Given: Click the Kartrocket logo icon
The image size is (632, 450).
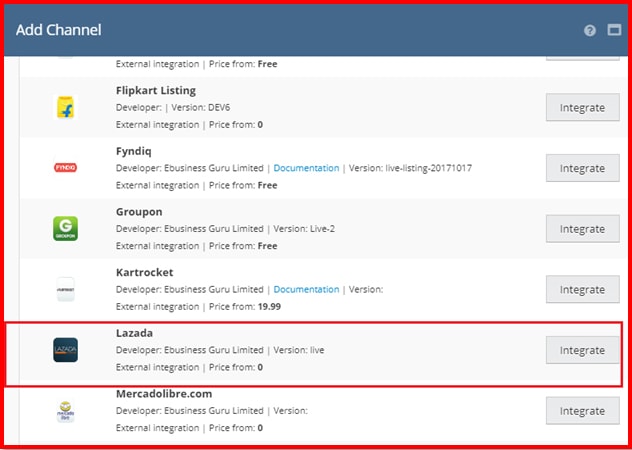Looking at the screenshot, I should coord(65,290).
